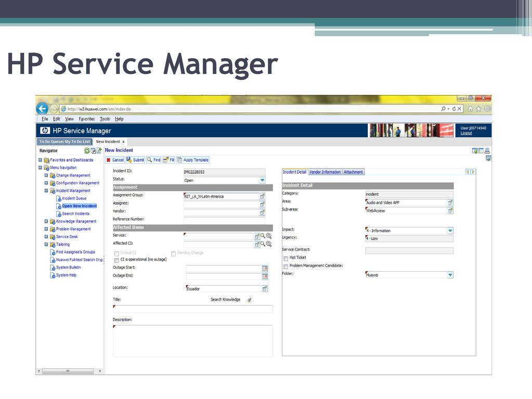Click the Service field fill icon

coord(257,236)
